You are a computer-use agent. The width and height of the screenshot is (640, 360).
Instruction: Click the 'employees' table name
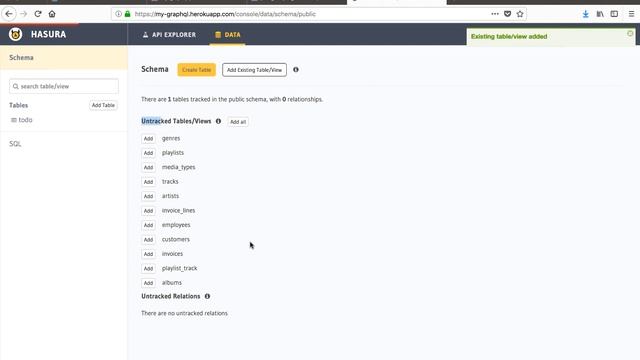pyautogui.click(x=176, y=225)
